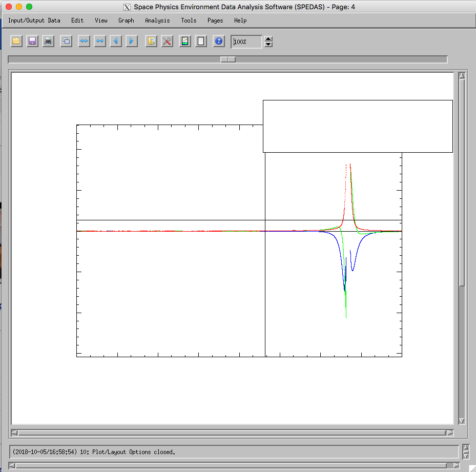Click the purple floppy disk save icon

click(x=32, y=41)
